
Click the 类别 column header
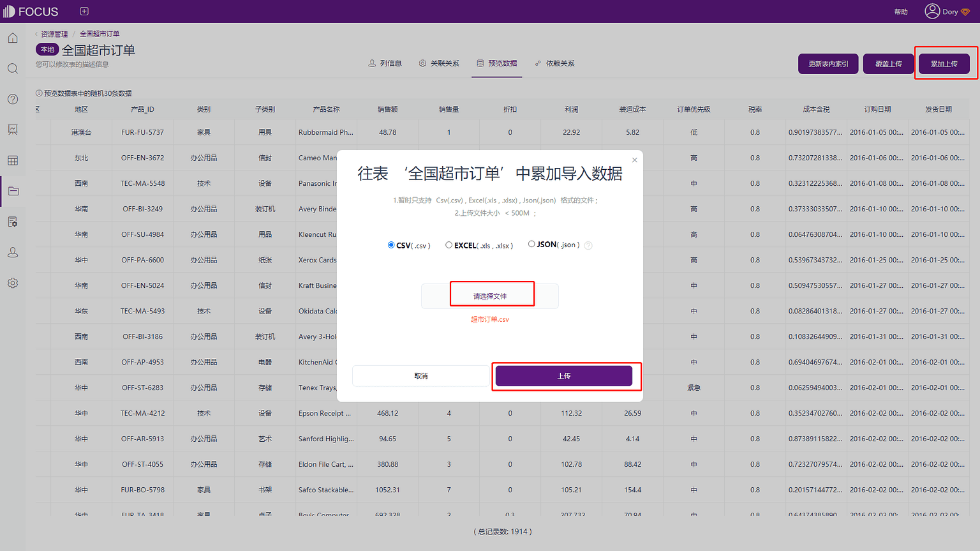pos(204,109)
